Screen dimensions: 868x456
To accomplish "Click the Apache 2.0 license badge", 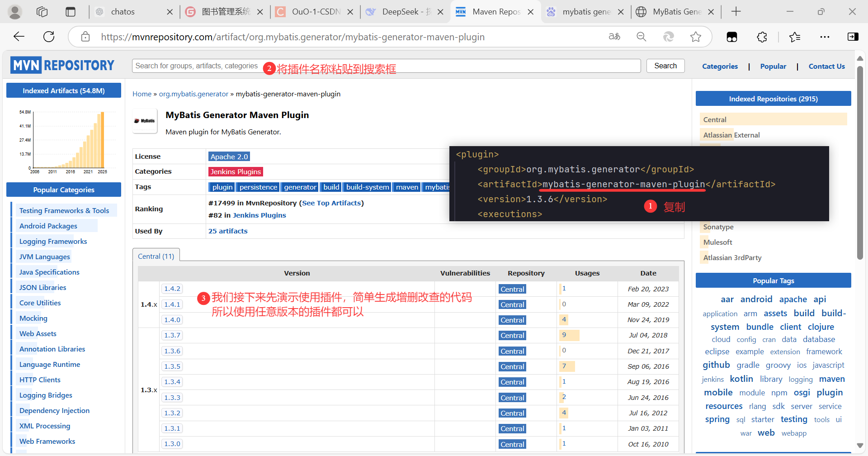I will (x=229, y=157).
